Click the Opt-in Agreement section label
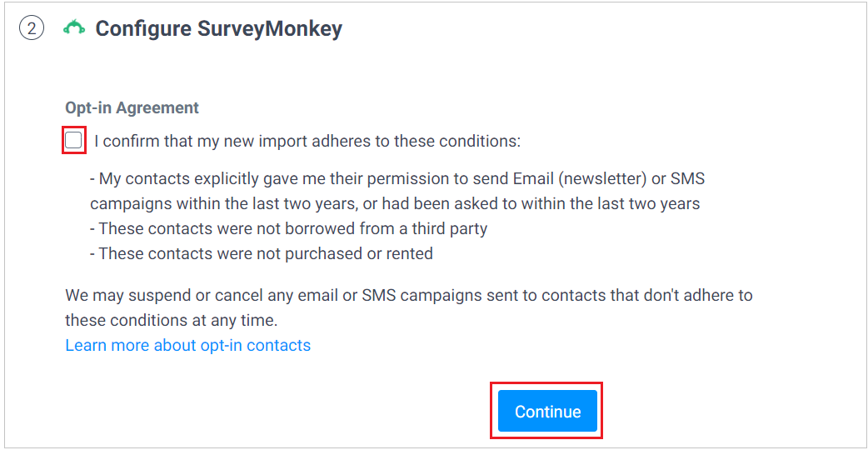This screenshot has height=450, width=868. (132, 107)
